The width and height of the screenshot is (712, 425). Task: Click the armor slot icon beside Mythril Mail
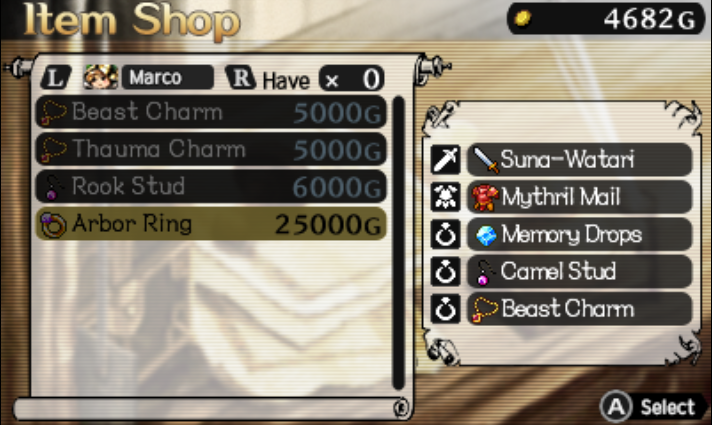[x=445, y=197]
